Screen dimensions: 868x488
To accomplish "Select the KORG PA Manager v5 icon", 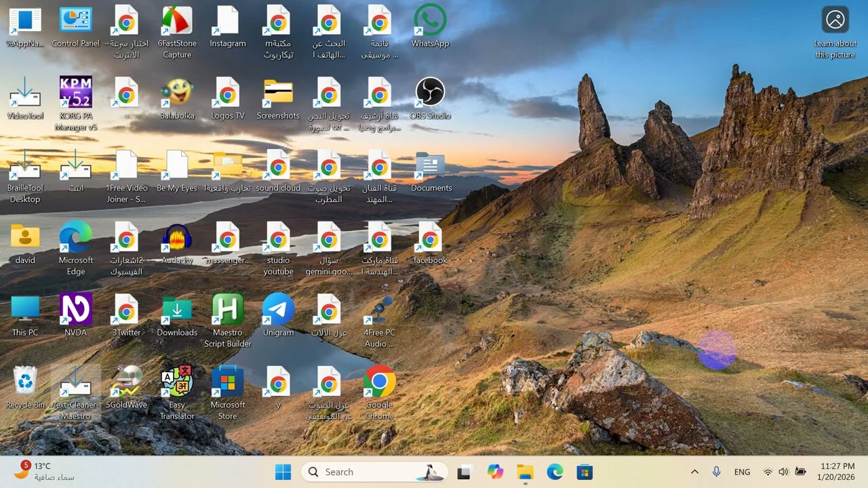I will [76, 104].
